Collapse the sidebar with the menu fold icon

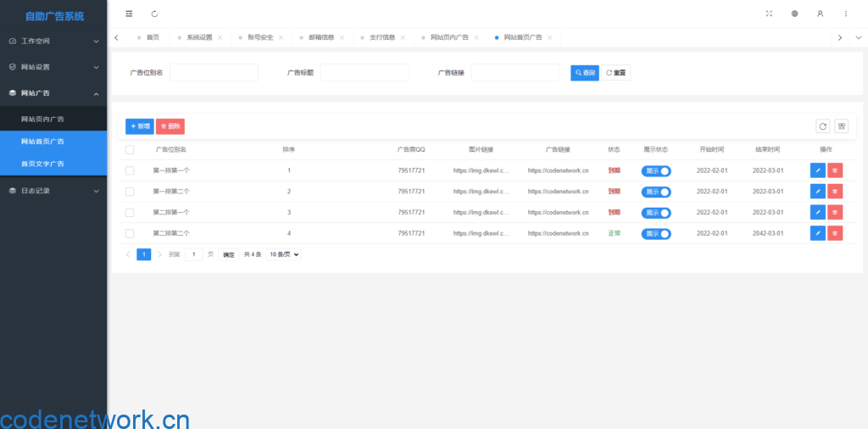point(129,14)
